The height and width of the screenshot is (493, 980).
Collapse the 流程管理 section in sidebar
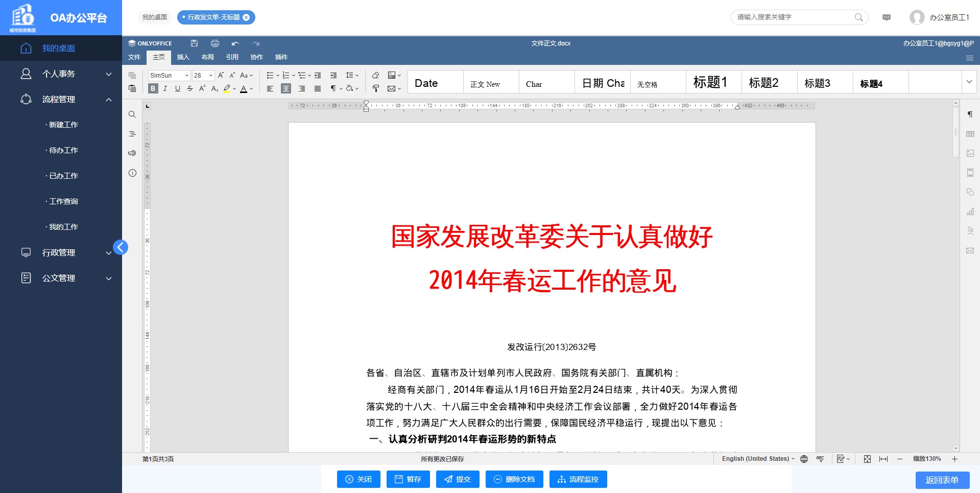[x=108, y=100]
